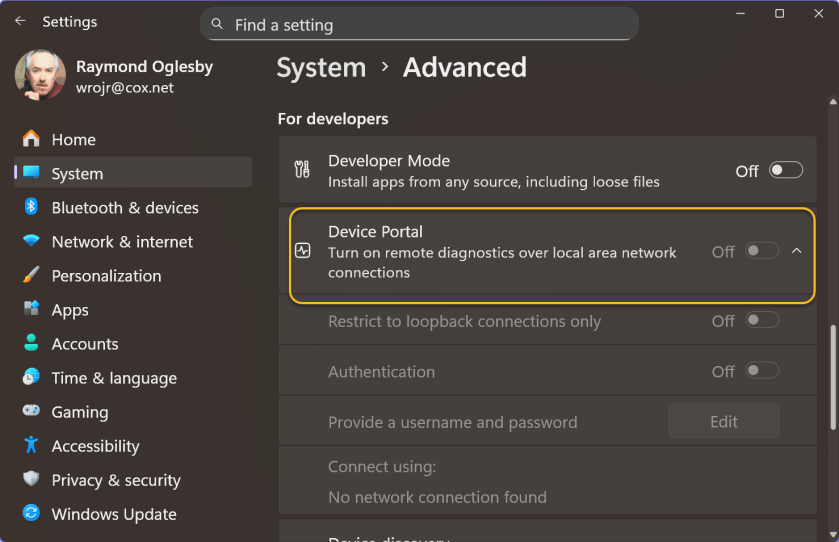Switch on the Authentication toggle
839x542 pixels.
[x=761, y=371]
